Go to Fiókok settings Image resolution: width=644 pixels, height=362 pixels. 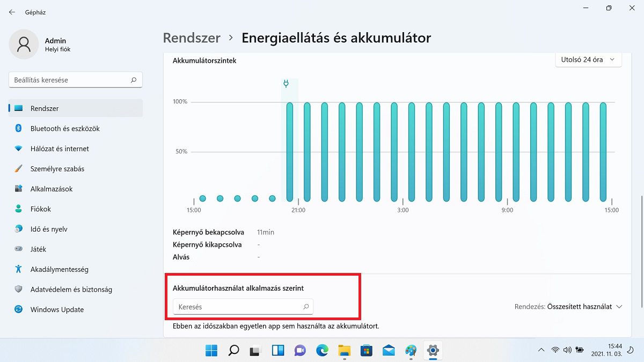click(x=40, y=209)
